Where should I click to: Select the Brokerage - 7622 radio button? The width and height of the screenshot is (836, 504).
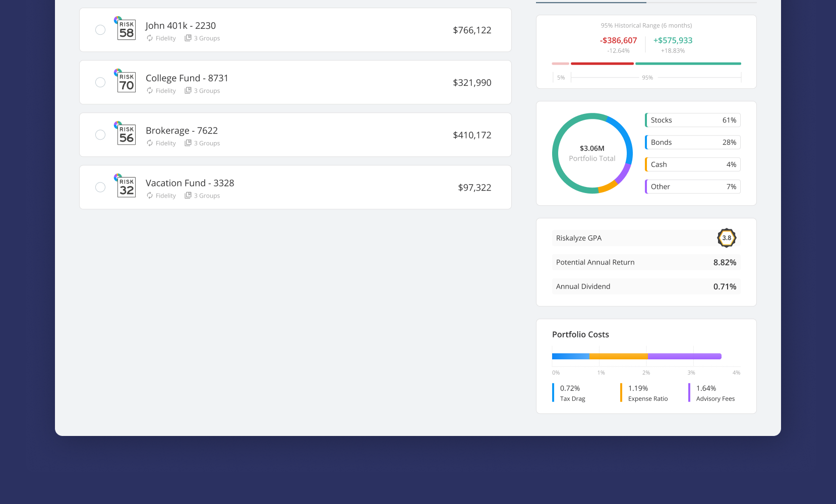tap(100, 135)
